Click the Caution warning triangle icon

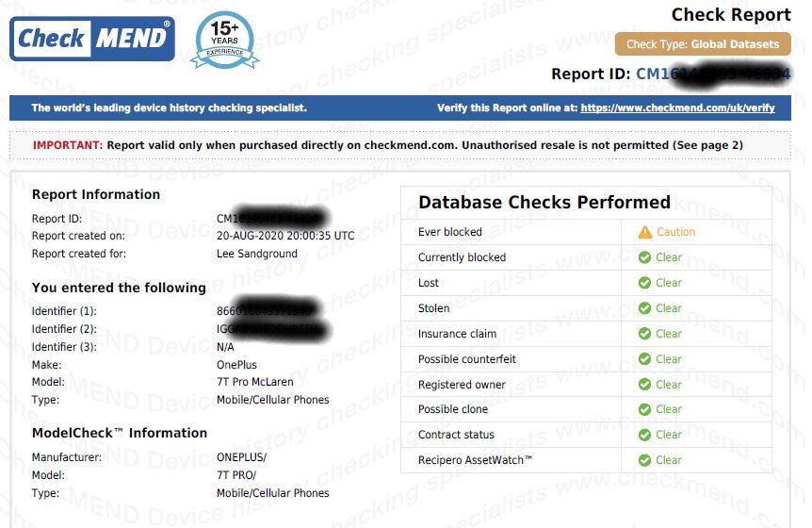pyautogui.click(x=644, y=232)
